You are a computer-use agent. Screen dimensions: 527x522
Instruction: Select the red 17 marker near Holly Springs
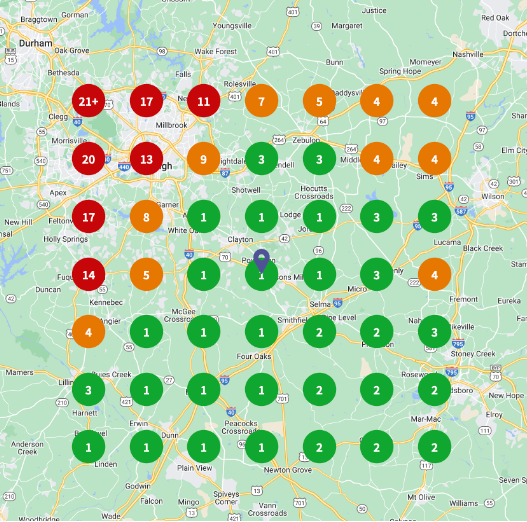(x=88, y=217)
